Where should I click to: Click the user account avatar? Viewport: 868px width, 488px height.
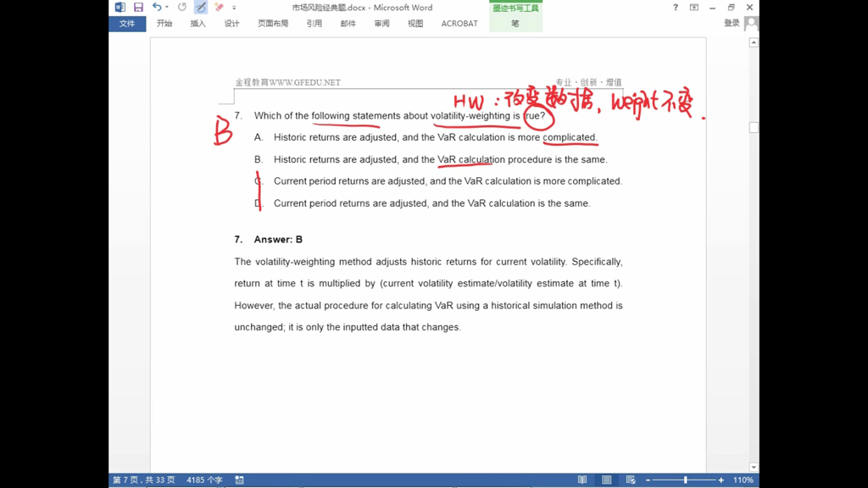[x=752, y=24]
